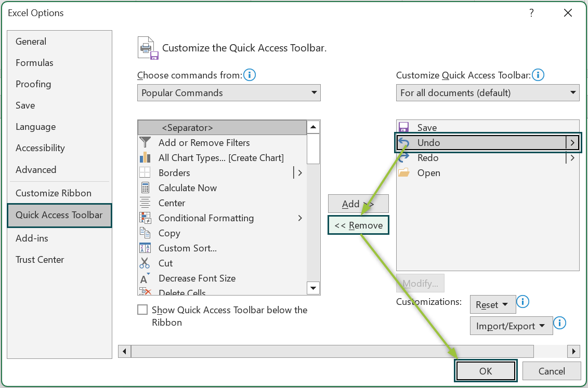The image size is (588, 388).
Task: Expand the Borders submenu arrow
Action: [x=299, y=172]
